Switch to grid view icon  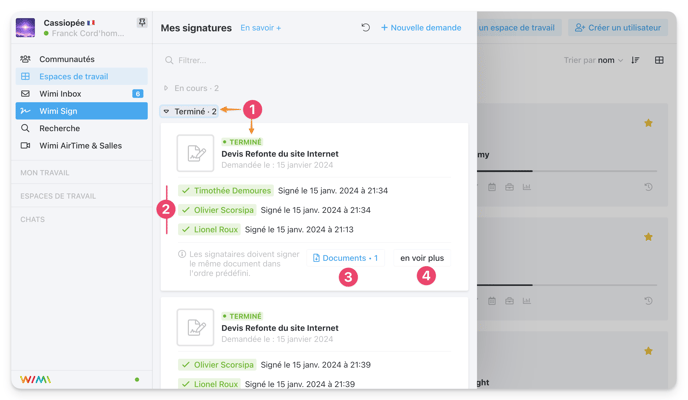pyautogui.click(x=659, y=60)
